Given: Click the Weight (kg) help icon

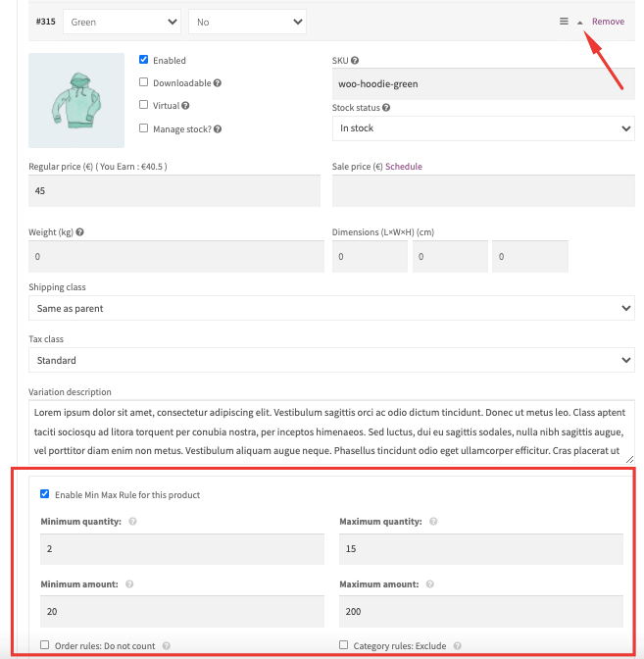Looking at the screenshot, I should click(79, 232).
